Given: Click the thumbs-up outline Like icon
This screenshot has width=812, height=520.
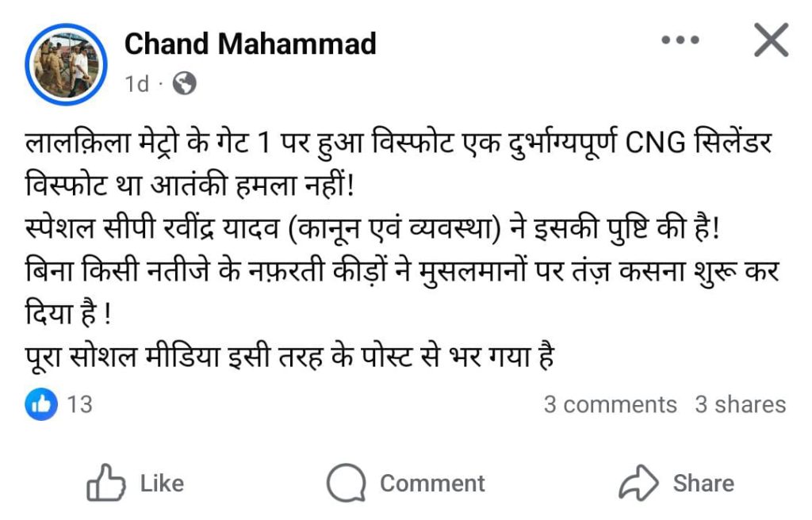Looking at the screenshot, I should [x=105, y=482].
